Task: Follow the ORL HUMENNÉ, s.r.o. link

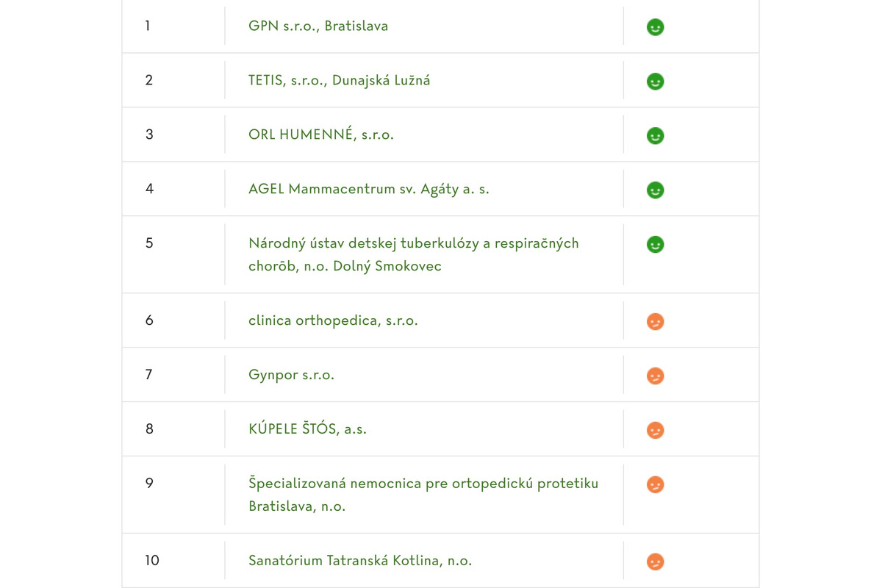Action: tap(320, 135)
